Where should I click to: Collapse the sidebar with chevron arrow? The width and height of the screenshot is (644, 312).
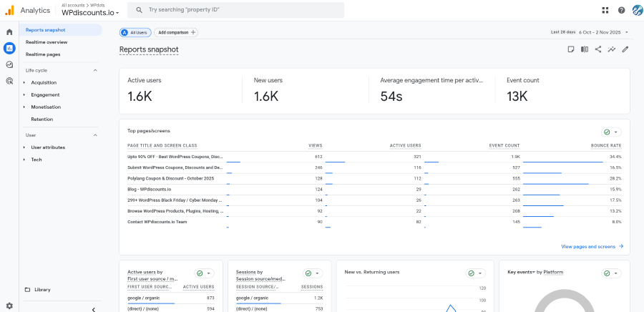click(94, 310)
